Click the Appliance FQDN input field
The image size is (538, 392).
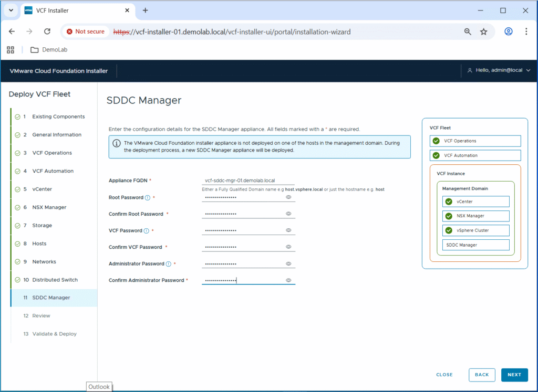(x=248, y=181)
